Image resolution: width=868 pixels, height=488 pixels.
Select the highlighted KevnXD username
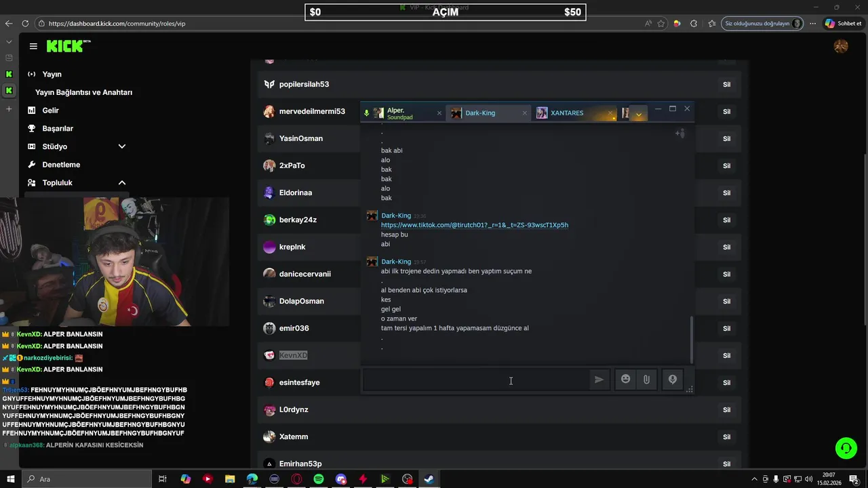pos(293,355)
